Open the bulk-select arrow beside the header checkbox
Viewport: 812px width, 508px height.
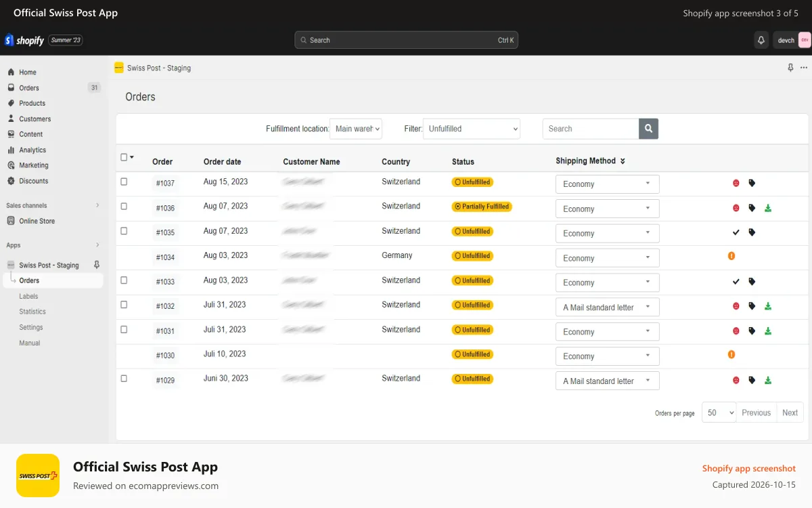coord(132,157)
